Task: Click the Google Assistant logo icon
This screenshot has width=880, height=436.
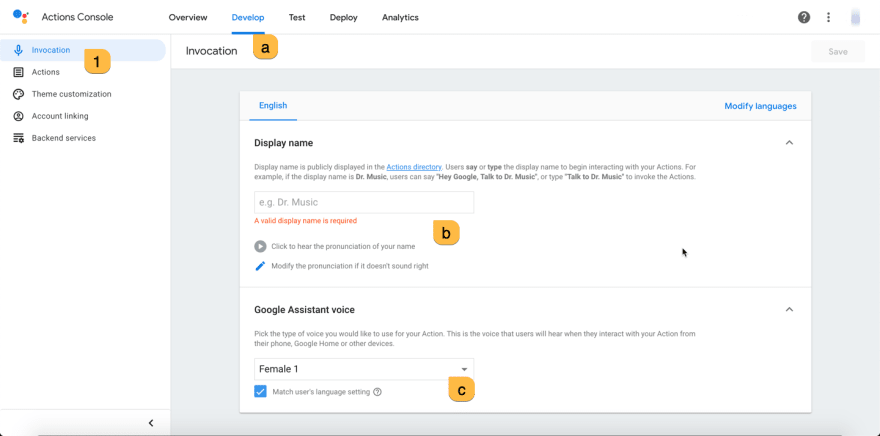Action: 20,16
